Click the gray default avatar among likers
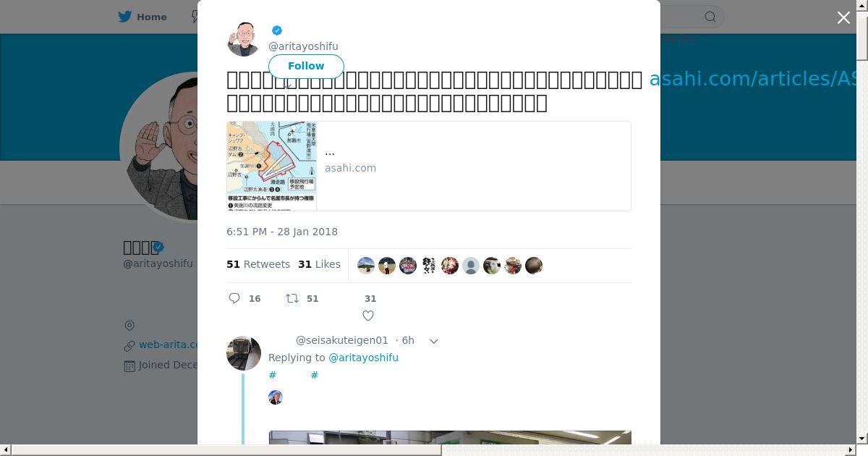Viewport: 868px width, 456px height. (x=471, y=266)
